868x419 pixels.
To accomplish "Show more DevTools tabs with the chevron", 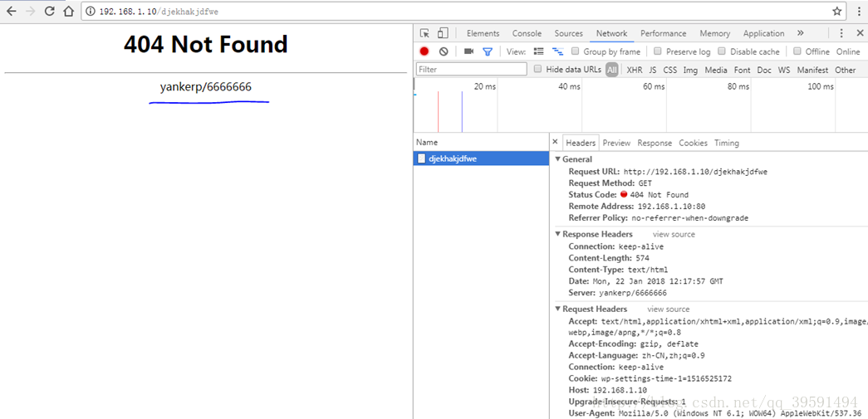I will (800, 33).
